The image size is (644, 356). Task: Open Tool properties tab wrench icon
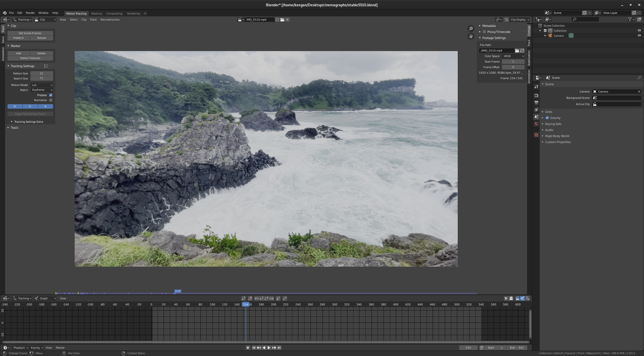point(536,87)
